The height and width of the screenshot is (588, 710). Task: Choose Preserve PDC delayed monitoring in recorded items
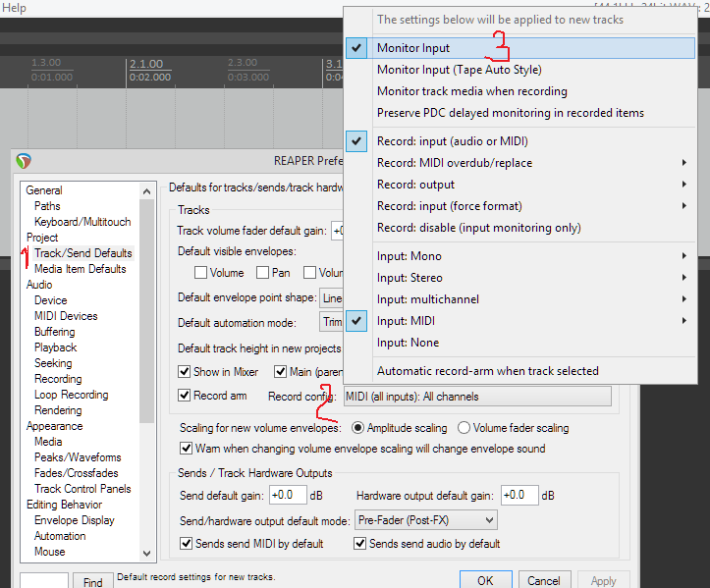click(x=519, y=113)
